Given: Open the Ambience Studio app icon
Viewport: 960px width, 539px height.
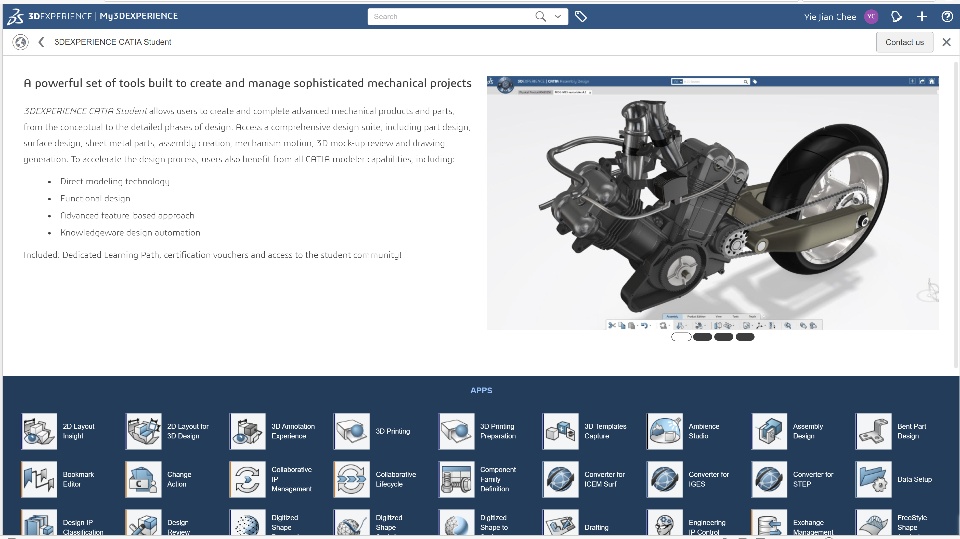Looking at the screenshot, I should [665, 431].
